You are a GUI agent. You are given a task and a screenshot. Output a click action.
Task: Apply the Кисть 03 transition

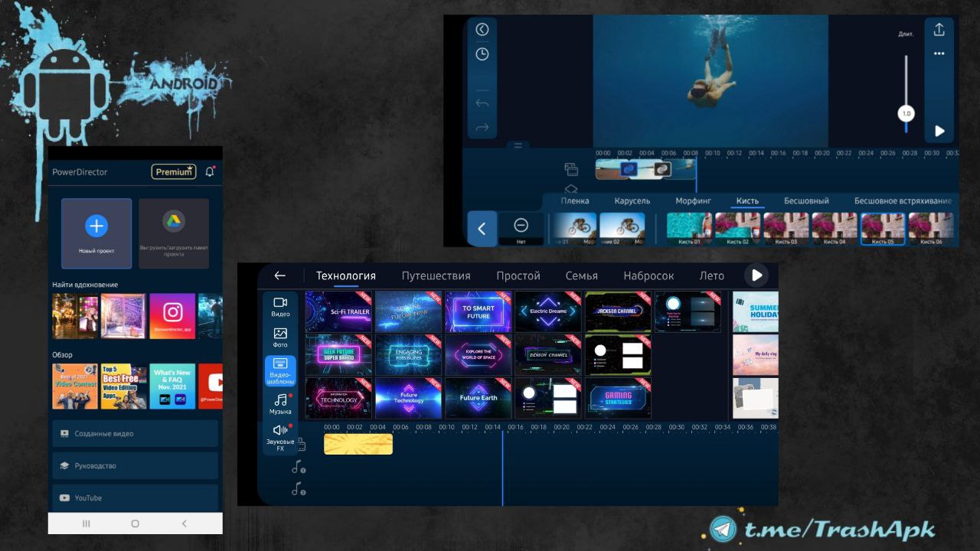click(x=786, y=229)
